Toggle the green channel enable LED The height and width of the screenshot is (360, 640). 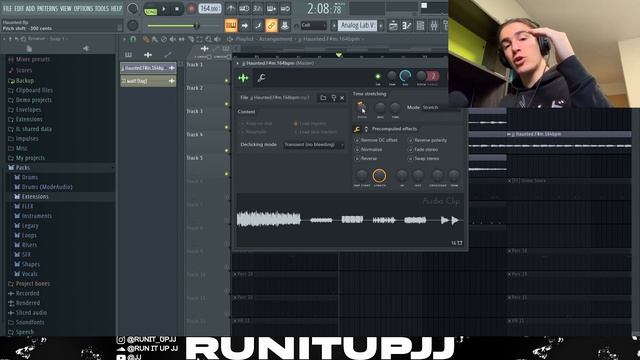(378, 76)
